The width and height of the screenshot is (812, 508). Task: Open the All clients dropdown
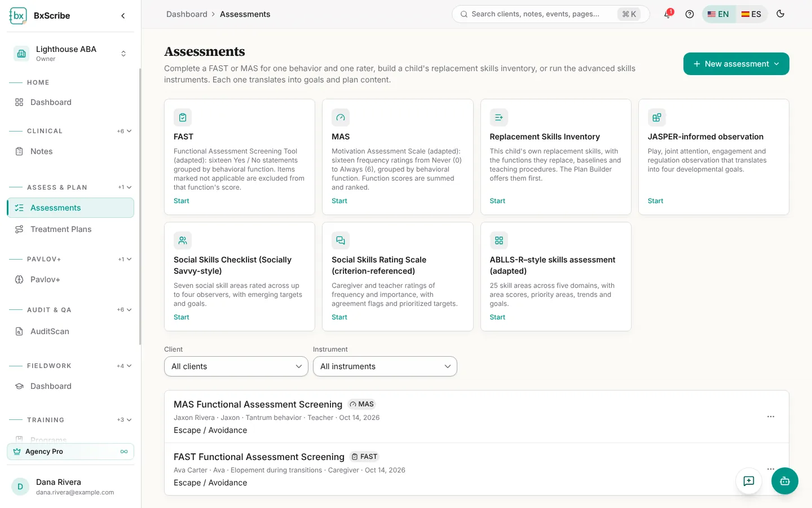pos(236,366)
